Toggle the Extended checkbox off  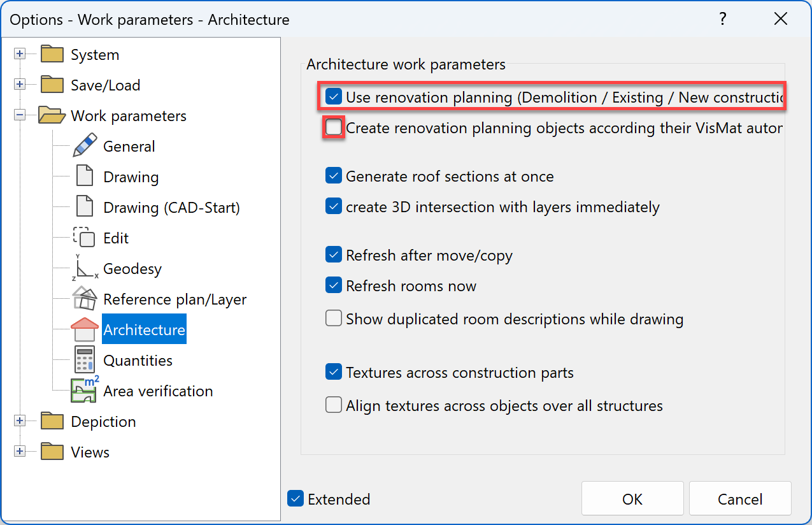pyautogui.click(x=295, y=499)
